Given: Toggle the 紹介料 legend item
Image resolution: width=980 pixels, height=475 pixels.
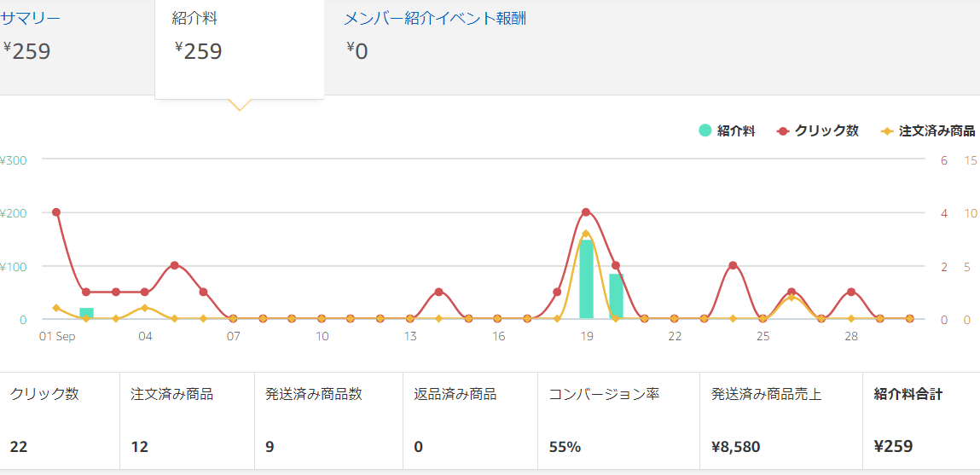Looking at the screenshot, I should (x=727, y=130).
